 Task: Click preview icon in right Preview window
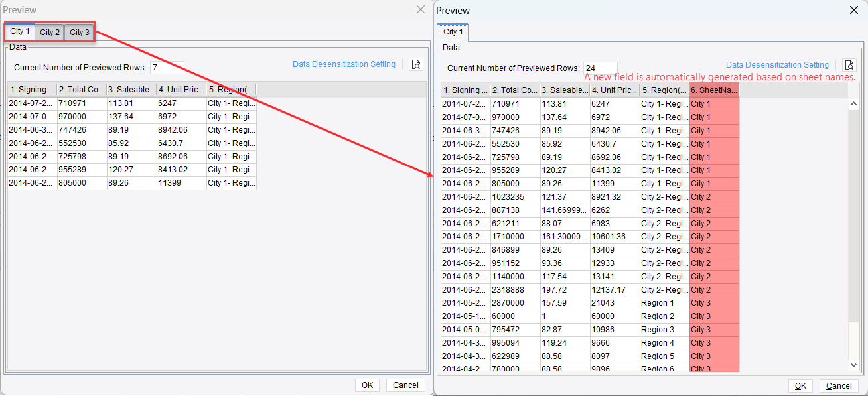pyautogui.click(x=849, y=65)
